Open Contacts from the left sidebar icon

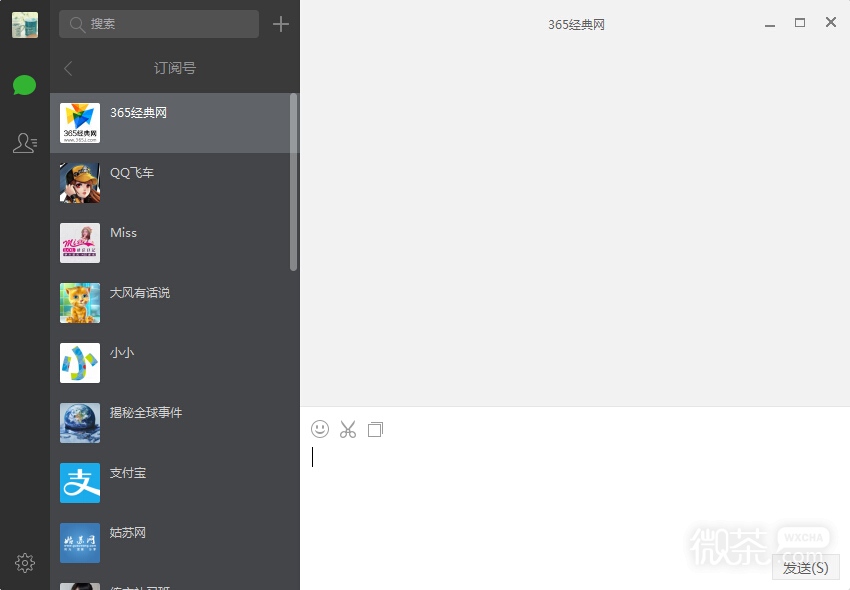tap(24, 143)
